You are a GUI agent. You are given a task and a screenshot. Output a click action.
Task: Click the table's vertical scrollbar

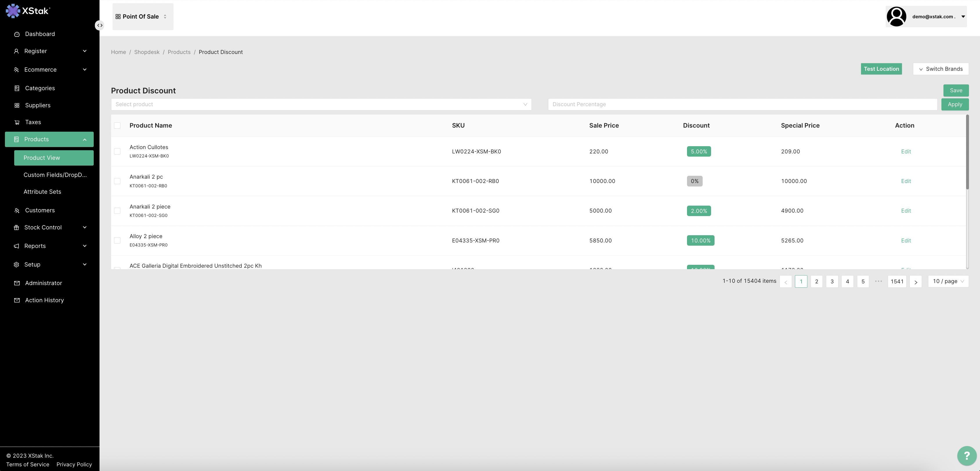(967, 152)
